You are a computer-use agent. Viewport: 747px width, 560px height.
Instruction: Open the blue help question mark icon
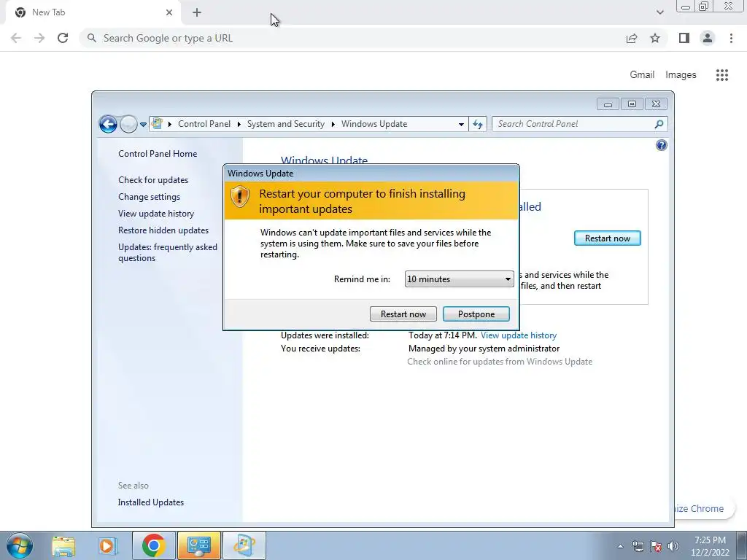click(661, 145)
